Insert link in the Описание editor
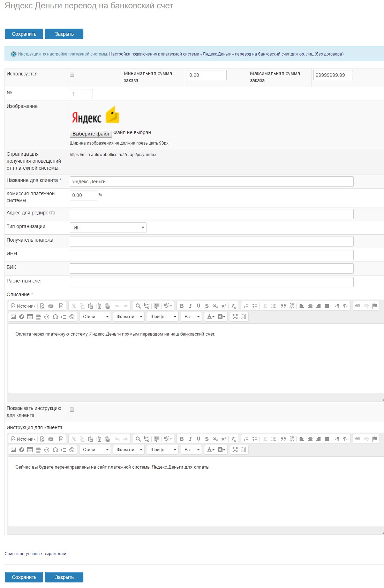The height and width of the screenshot is (588, 384). pos(358,306)
